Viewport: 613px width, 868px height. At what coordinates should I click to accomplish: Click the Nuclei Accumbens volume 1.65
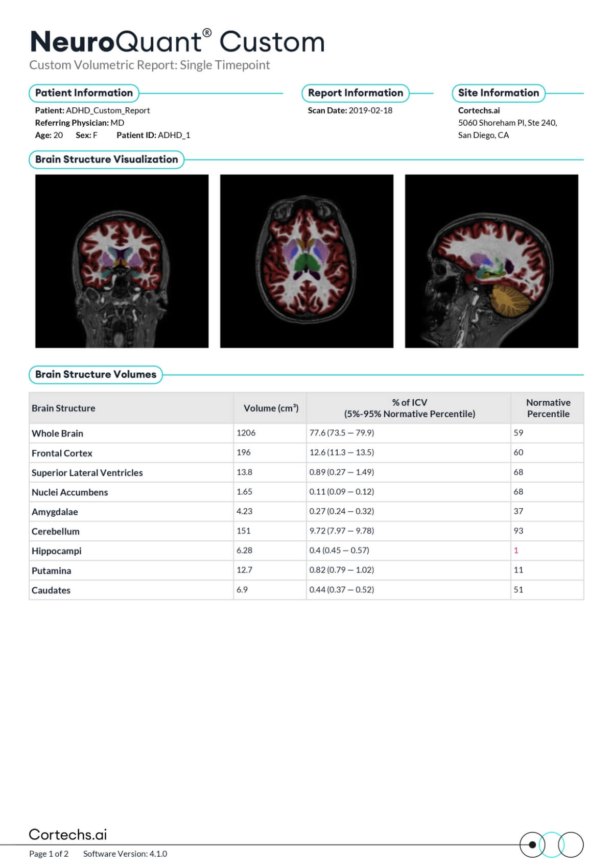click(244, 491)
